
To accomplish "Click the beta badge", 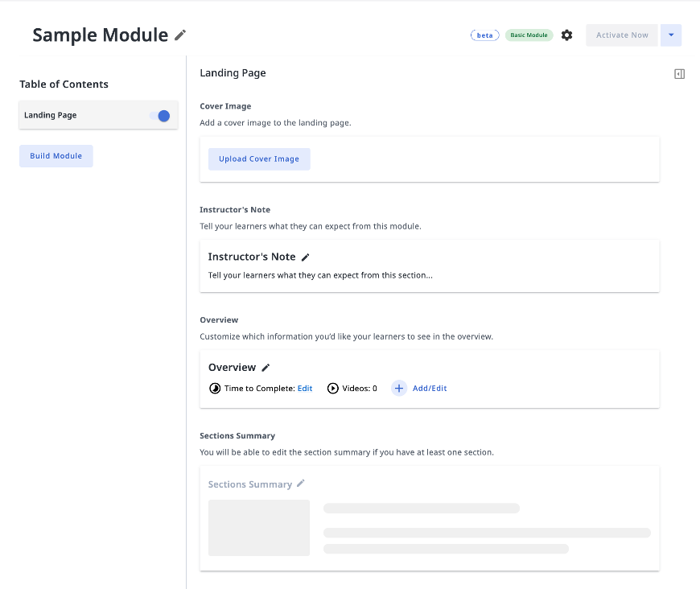I will (x=485, y=35).
